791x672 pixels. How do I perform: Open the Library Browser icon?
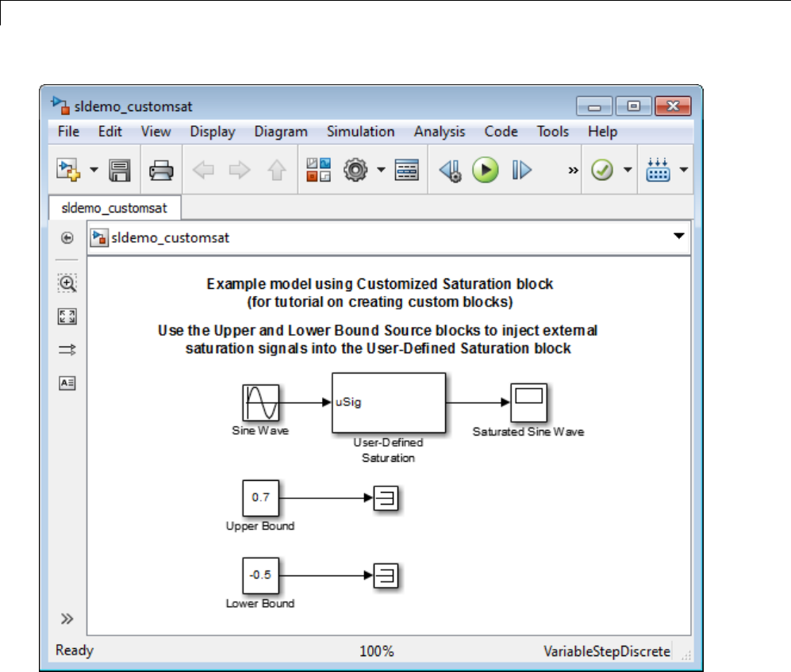(x=318, y=171)
